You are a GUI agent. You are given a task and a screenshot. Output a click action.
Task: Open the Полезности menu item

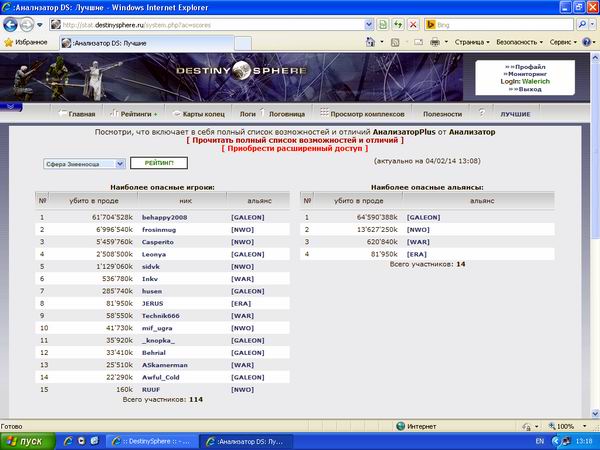(442, 114)
